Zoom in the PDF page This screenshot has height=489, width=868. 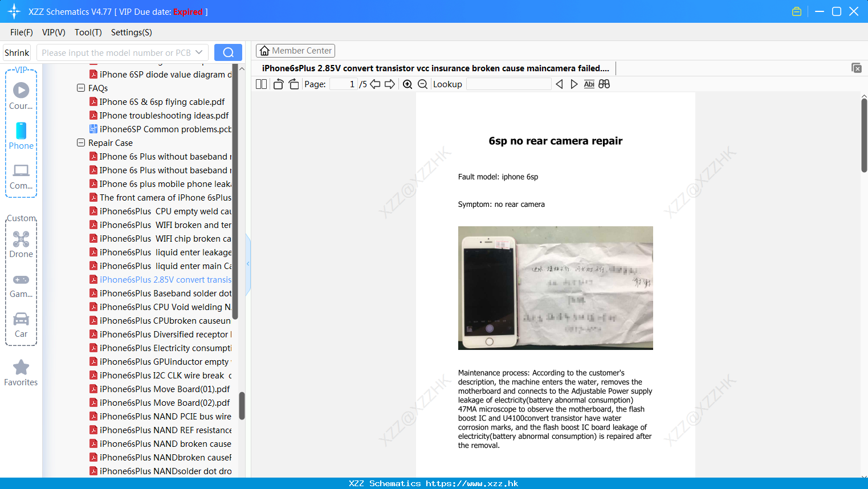pos(407,84)
